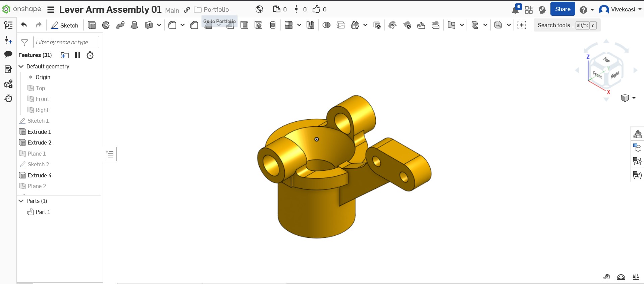Select the Chamfer tool
This screenshot has width=644, height=284.
pyautogui.click(x=194, y=25)
